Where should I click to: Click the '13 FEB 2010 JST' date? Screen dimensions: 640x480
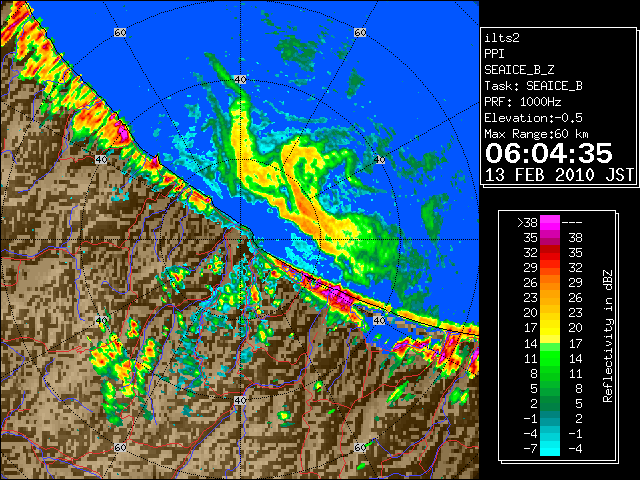coord(559,175)
